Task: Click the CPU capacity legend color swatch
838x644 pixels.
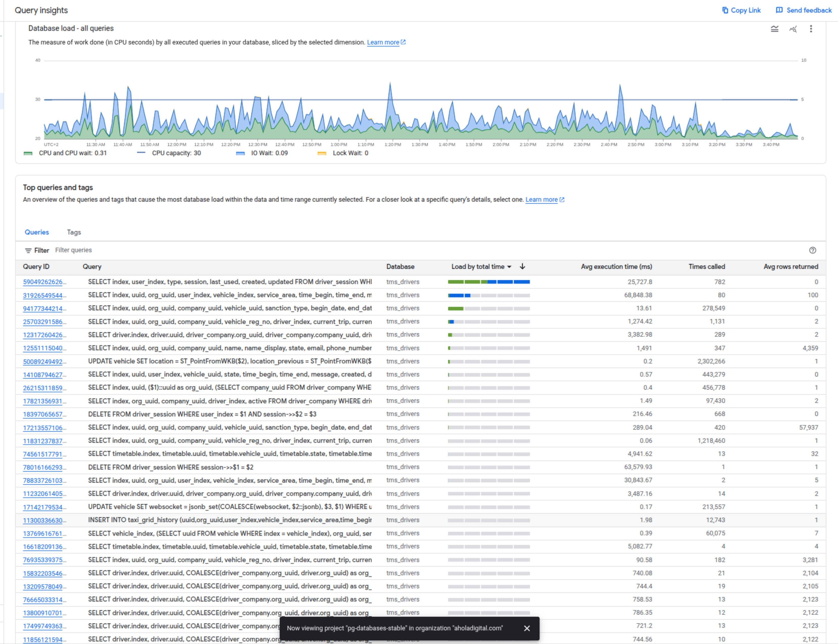Action: (141, 153)
